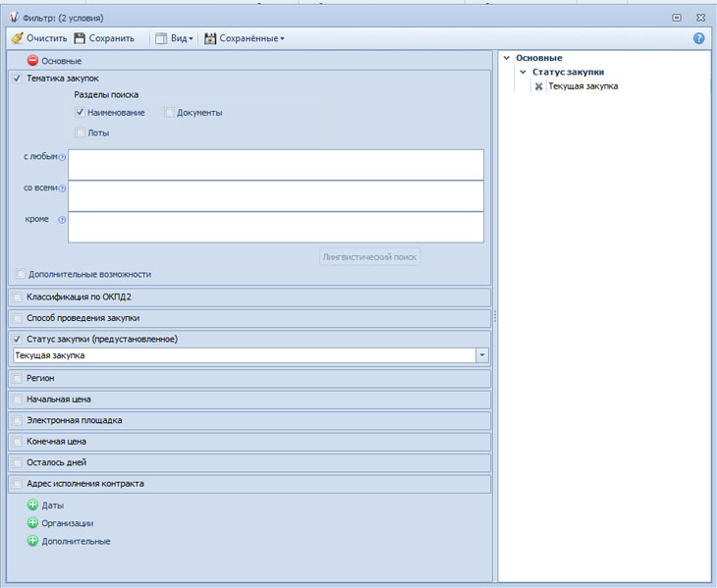This screenshot has width=717, height=588.
Task: Remove Текущая закупка condition with X icon
Action: click(538, 86)
